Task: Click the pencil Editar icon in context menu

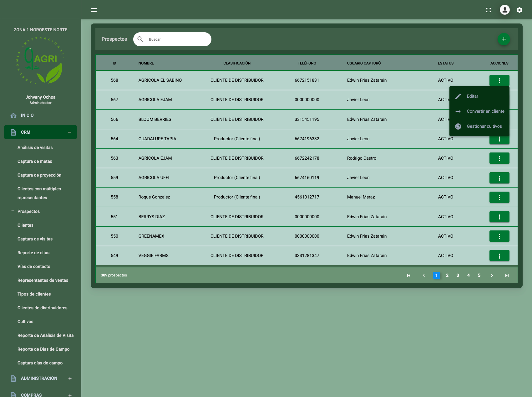Action: (458, 96)
